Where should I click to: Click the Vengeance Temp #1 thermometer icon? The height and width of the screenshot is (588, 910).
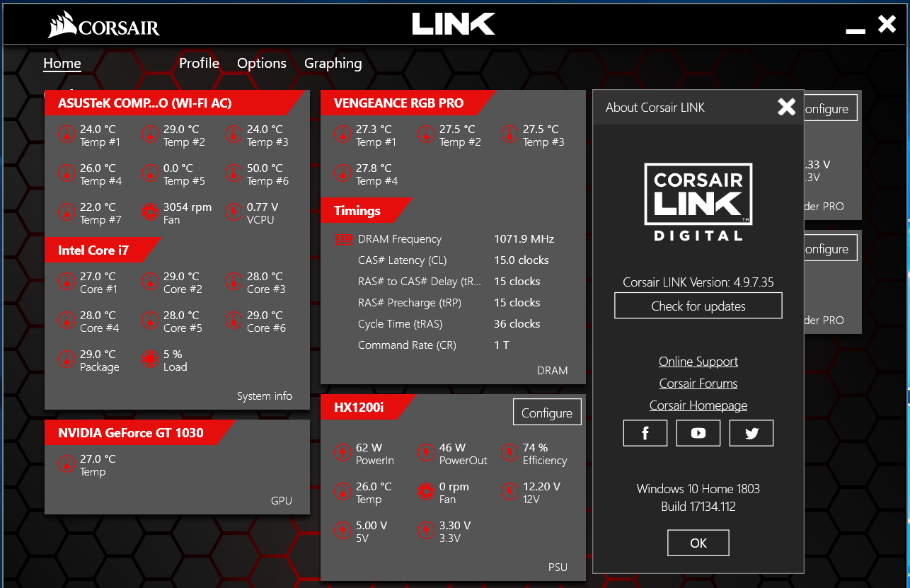point(342,134)
